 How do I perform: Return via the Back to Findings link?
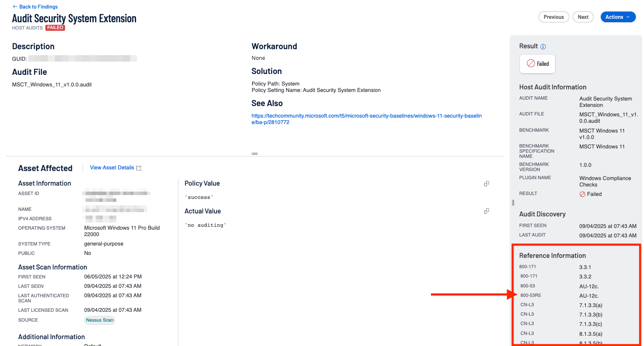(38, 7)
